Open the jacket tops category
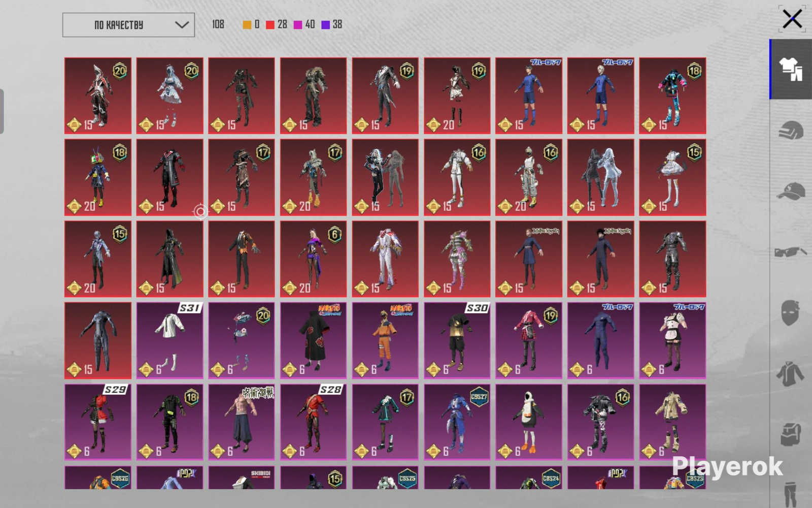The image size is (812, 508). pyautogui.click(x=791, y=374)
